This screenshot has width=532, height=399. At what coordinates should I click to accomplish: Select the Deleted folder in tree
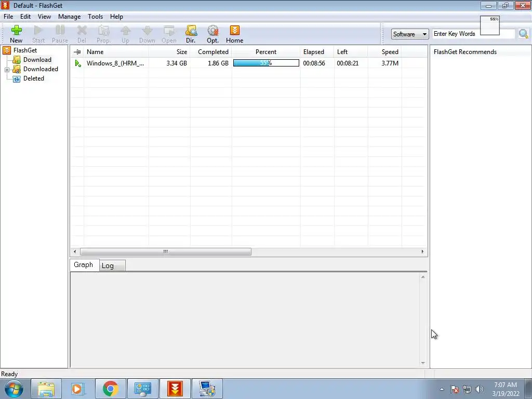(x=34, y=78)
